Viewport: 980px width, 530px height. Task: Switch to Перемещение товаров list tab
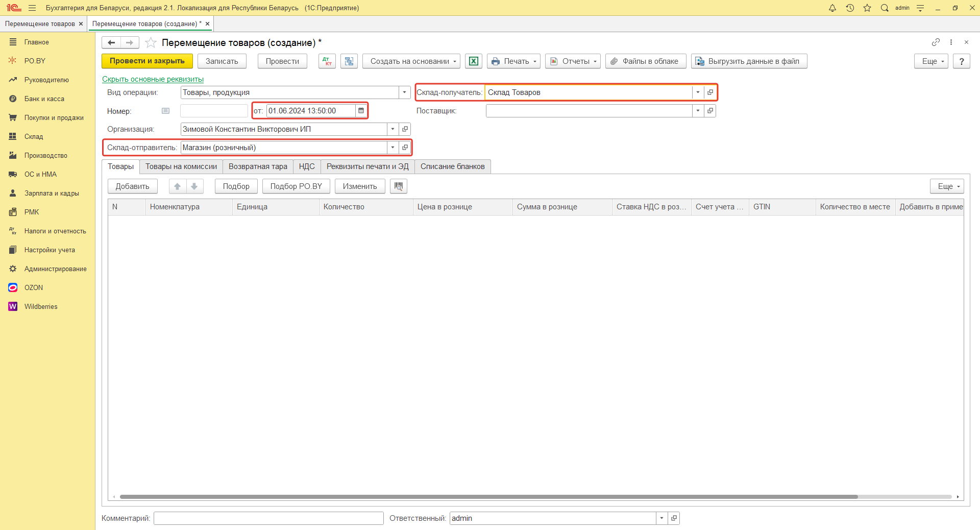[x=40, y=24]
